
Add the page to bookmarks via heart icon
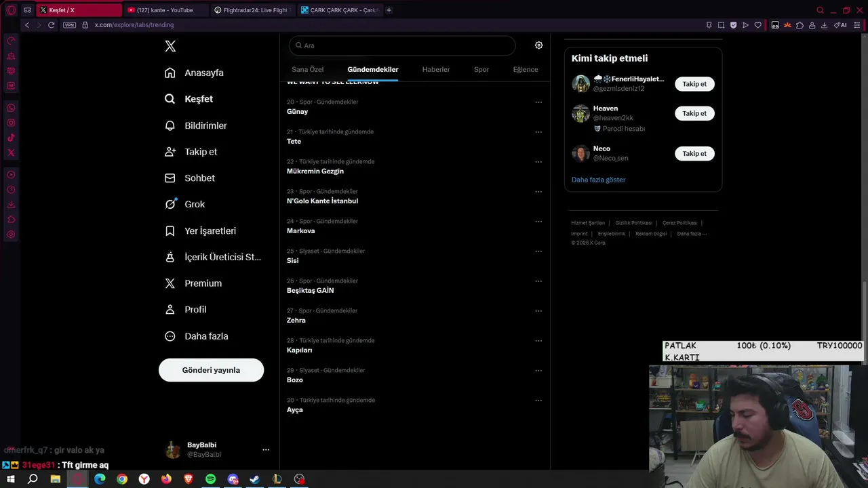pos(757,25)
